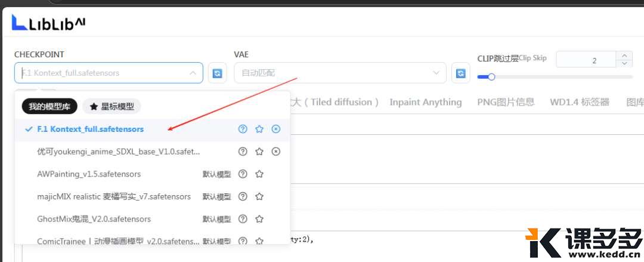
Task: Select 优可youkengi_anime_SDXL_base checkpoint
Action: coord(152,152)
